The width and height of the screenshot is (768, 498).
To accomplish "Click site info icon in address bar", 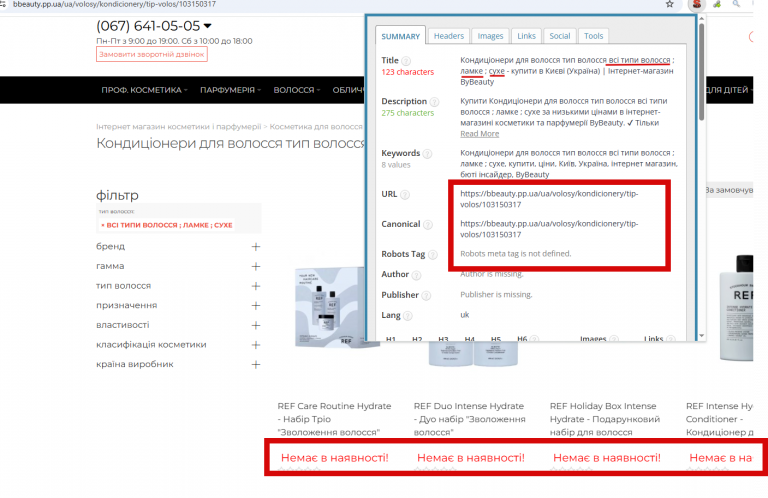I will (x=3, y=4).
